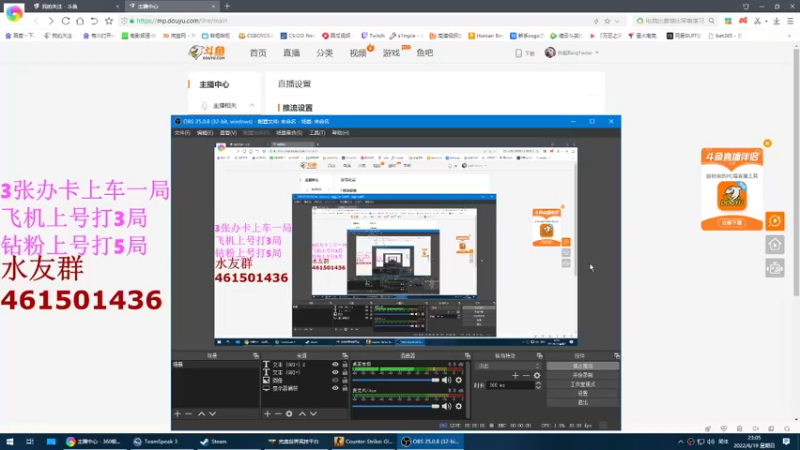This screenshot has height=450, width=800.
Task: Open OBS Tools menu
Action: pos(317,133)
